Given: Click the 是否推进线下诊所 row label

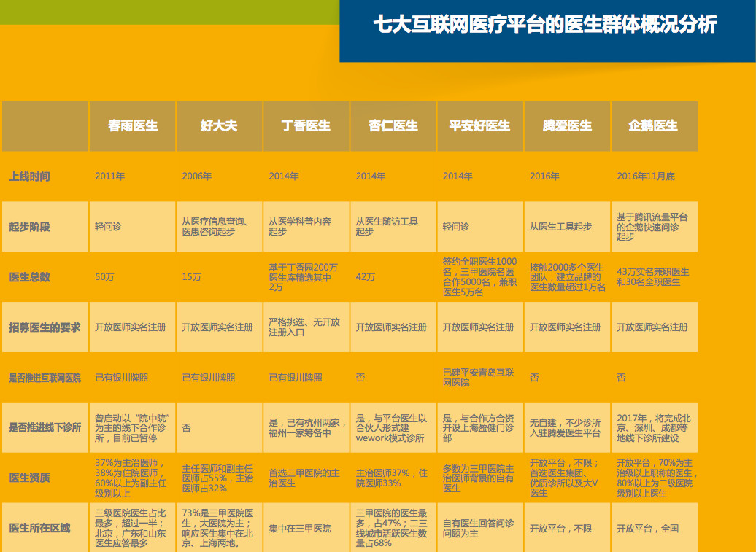Looking at the screenshot, I should 45,428.
